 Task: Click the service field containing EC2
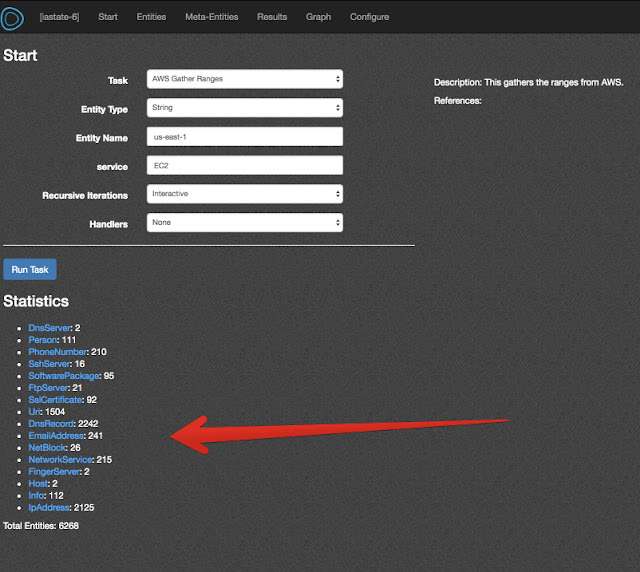245,165
